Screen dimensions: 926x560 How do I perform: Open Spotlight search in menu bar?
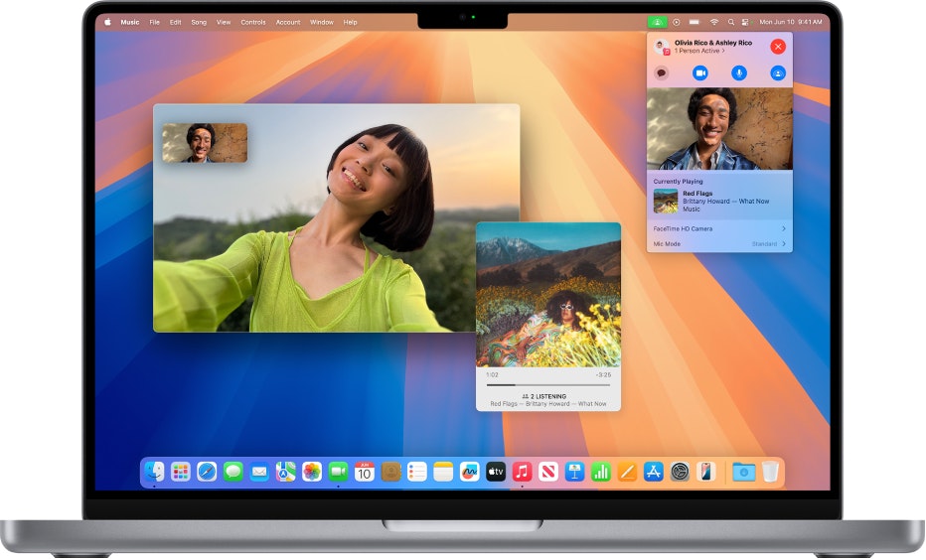point(731,21)
